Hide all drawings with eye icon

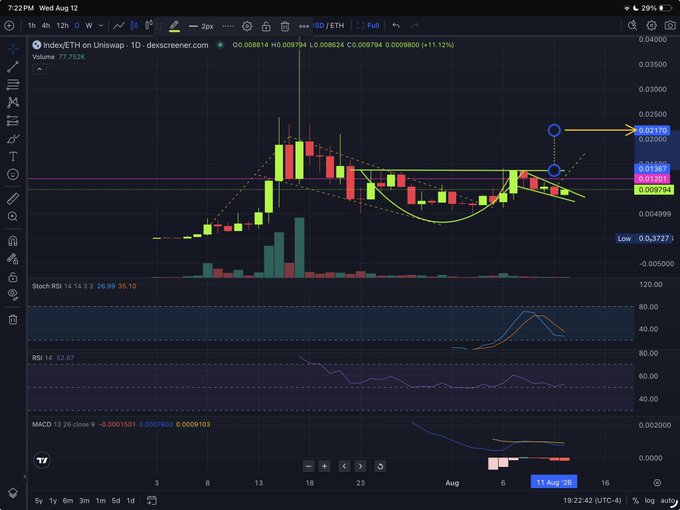tap(13, 294)
